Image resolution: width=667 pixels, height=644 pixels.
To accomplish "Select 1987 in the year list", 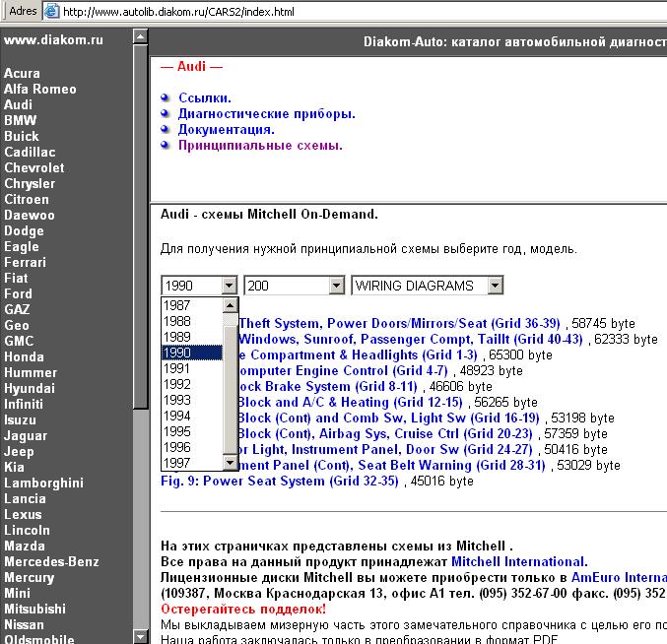I will tap(192, 305).
